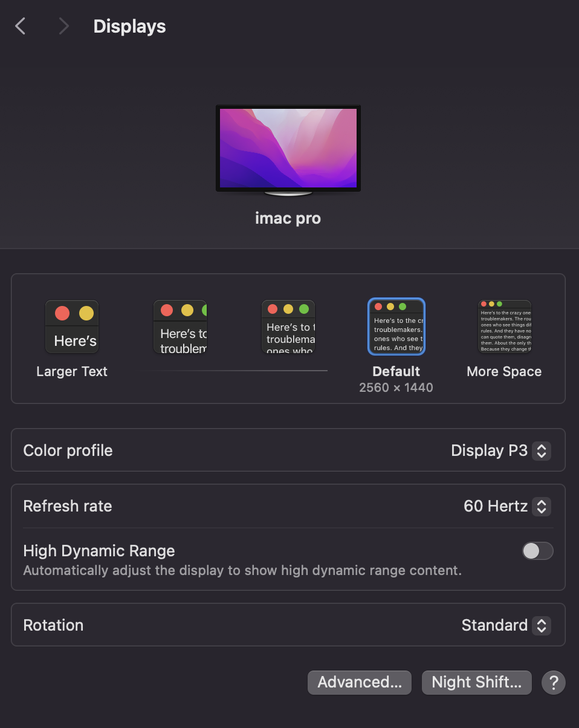
Task: Click the forward chevron arrow
Action: tap(63, 26)
